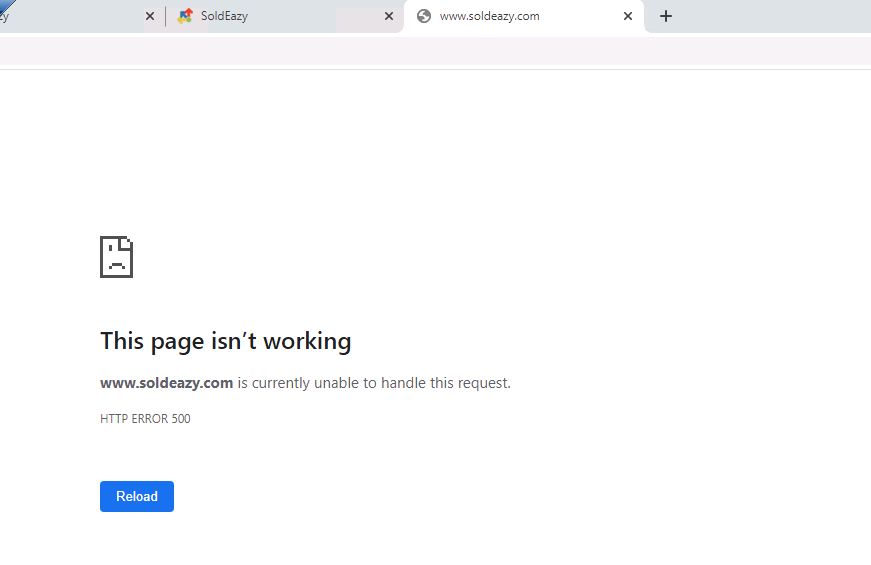
Task: Open a new tab with plus button
Action: (x=665, y=16)
